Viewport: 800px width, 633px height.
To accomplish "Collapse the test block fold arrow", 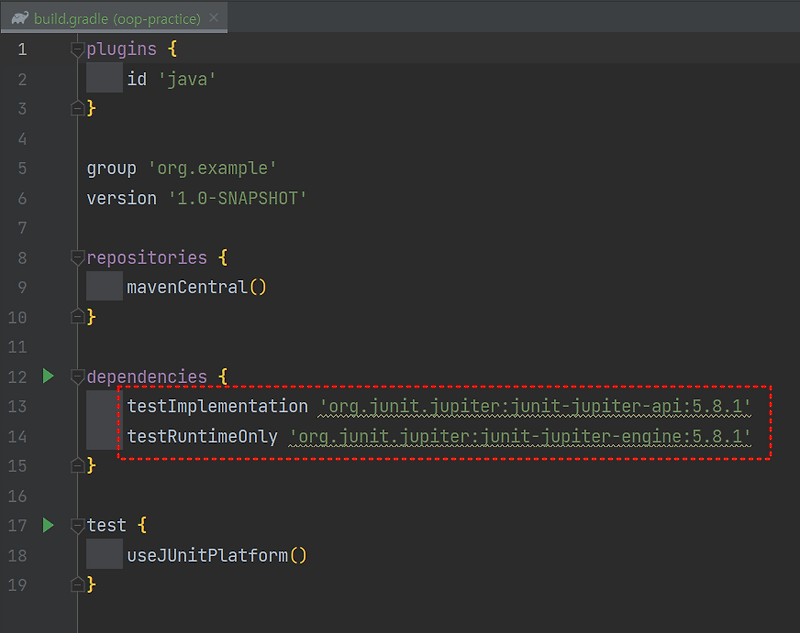I will [x=77, y=525].
